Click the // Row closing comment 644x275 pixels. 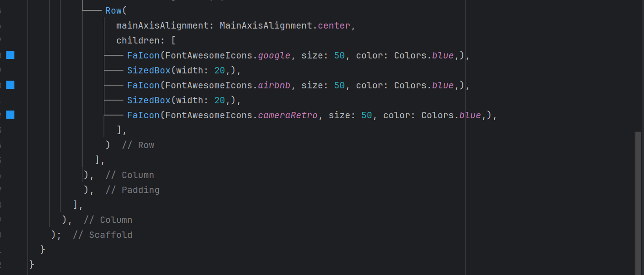coord(138,145)
